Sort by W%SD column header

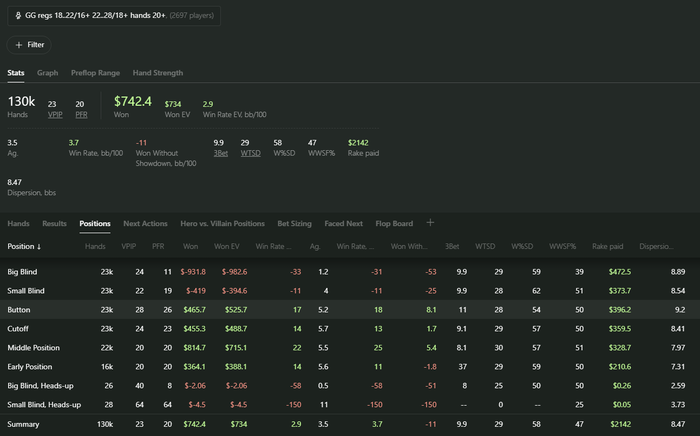522,246
